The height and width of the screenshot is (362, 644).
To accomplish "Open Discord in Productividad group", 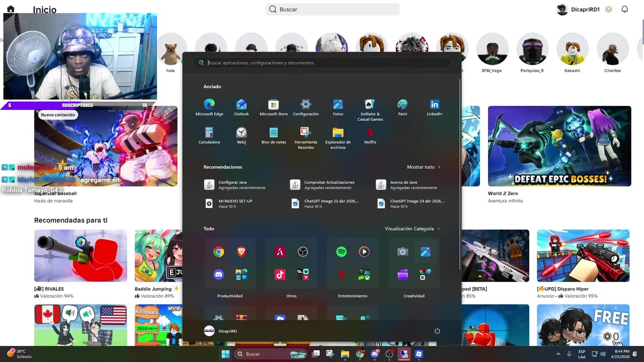I will coord(218,275).
